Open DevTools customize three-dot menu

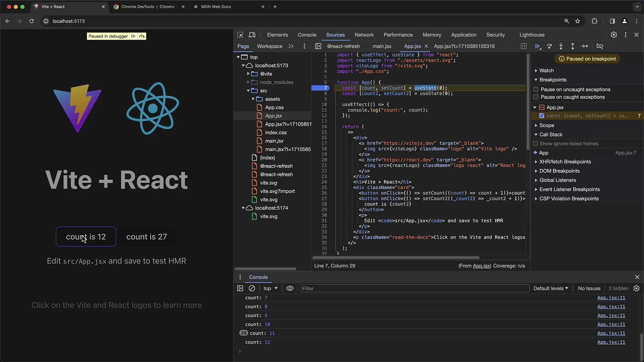pyautogui.click(x=625, y=35)
